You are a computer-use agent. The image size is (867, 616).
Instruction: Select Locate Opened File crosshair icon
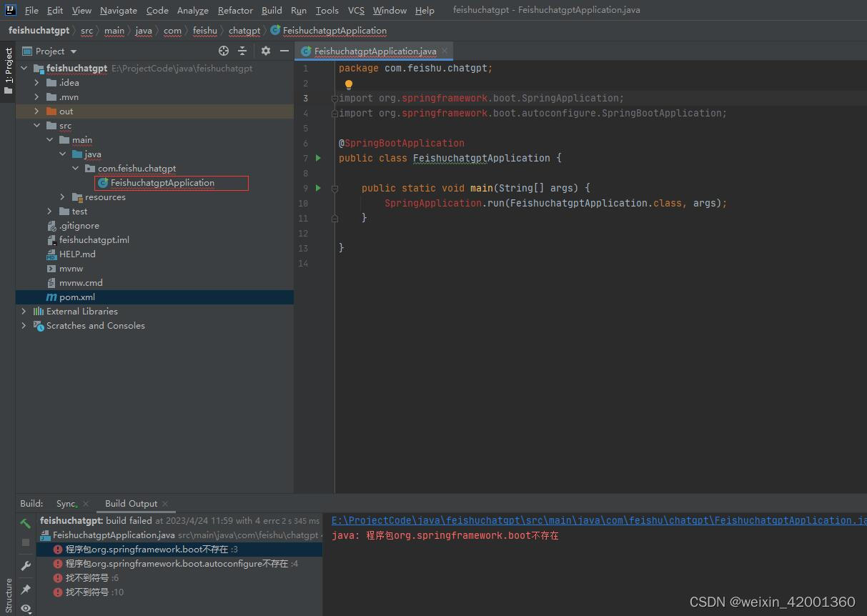point(224,51)
